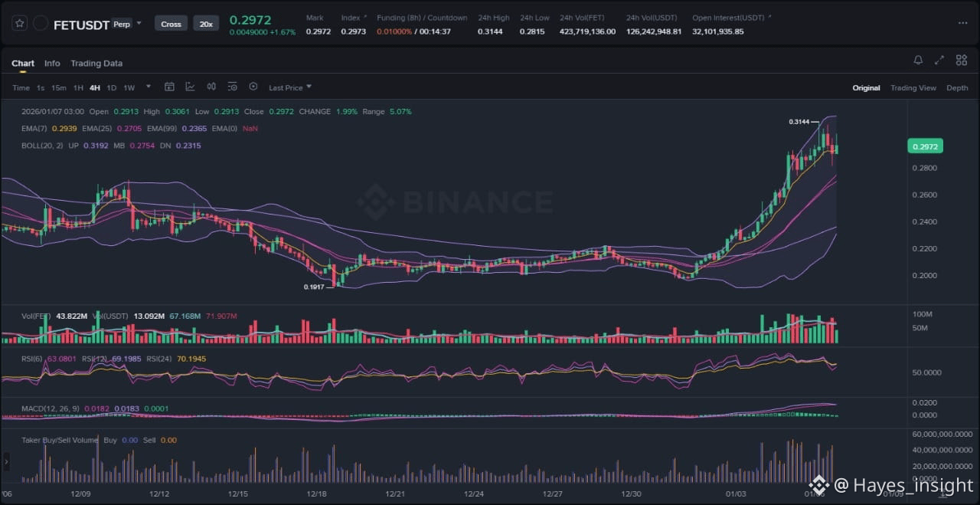The image size is (980, 505).
Task: Open the calendar date picker icon
Action: coord(169,87)
